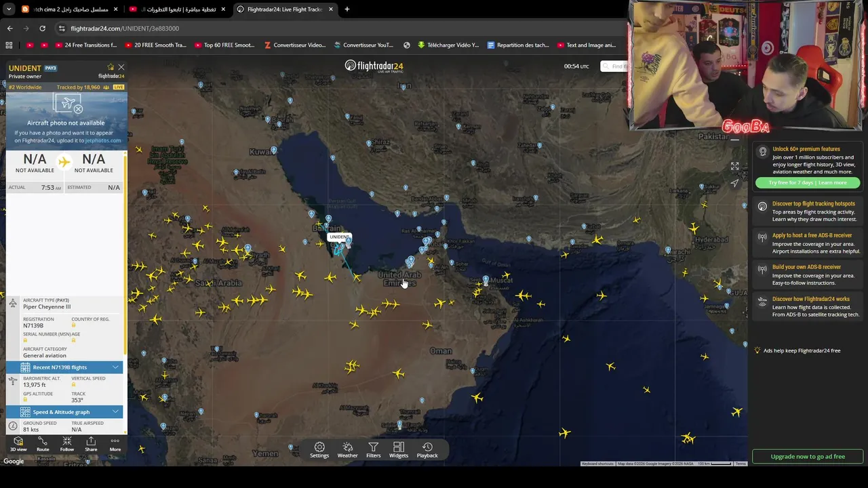Click the locate-me arrow icon on the map
868x488 pixels.
[x=734, y=182]
